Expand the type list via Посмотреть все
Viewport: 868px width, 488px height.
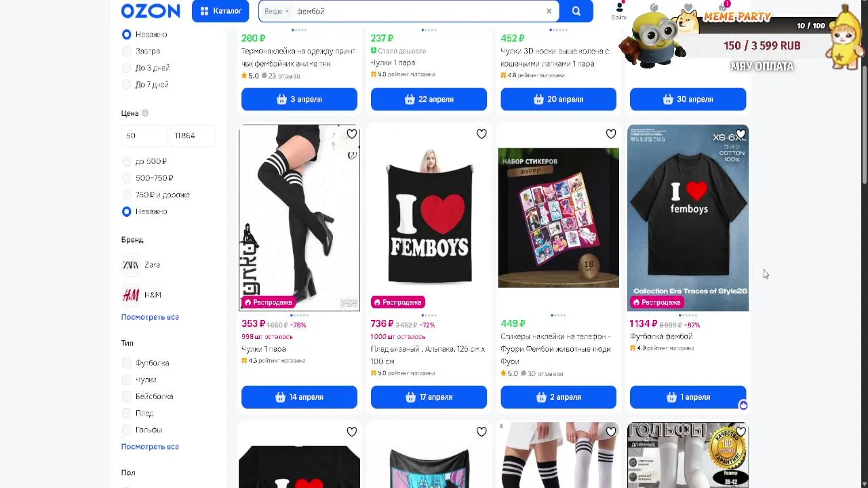tap(150, 447)
